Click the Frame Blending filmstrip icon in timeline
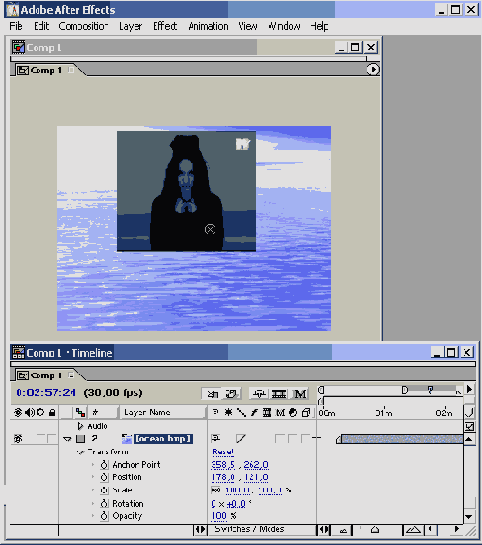The height and width of the screenshot is (545, 482). click(x=279, y=394)
